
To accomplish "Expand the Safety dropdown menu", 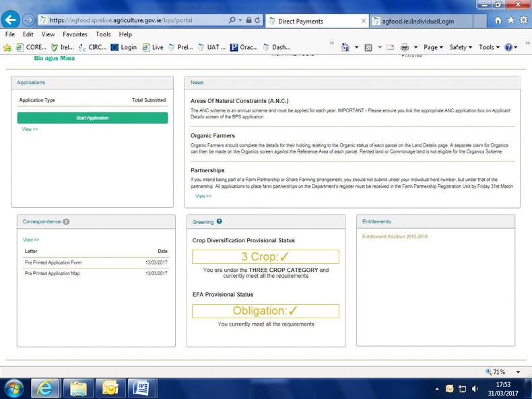I will coord(461,47).
